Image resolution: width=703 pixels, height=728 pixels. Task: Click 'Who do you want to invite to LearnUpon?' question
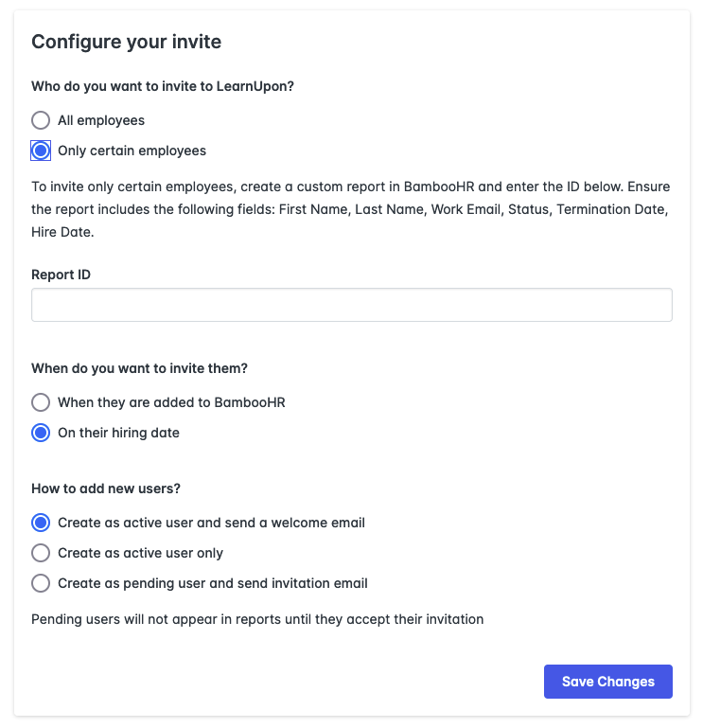tap(162, 86)
